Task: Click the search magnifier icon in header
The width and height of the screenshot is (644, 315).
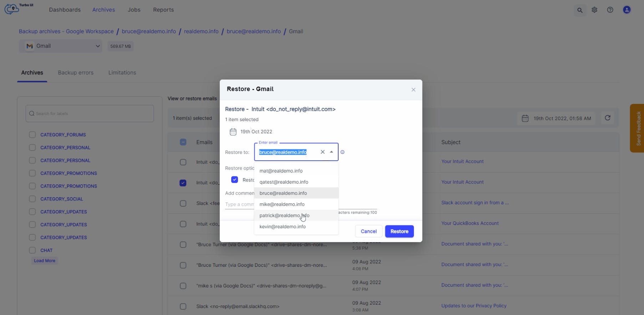Action: pos(580,10)
